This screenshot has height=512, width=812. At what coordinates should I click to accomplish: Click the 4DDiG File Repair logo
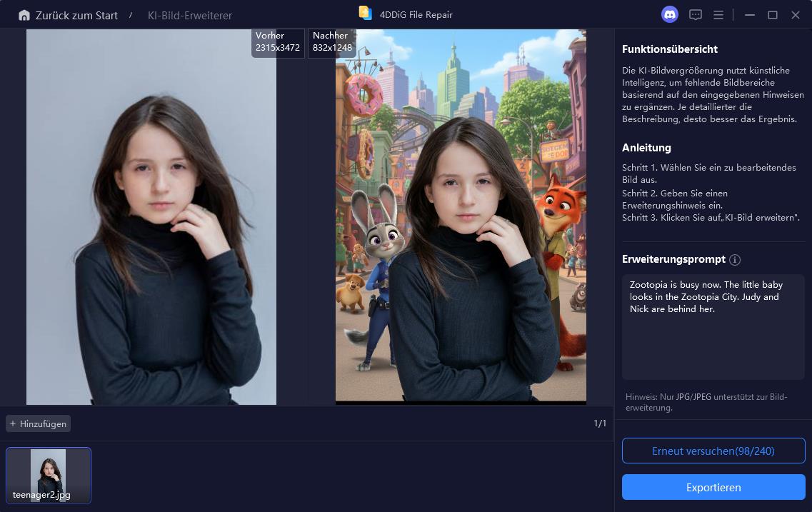366,14
